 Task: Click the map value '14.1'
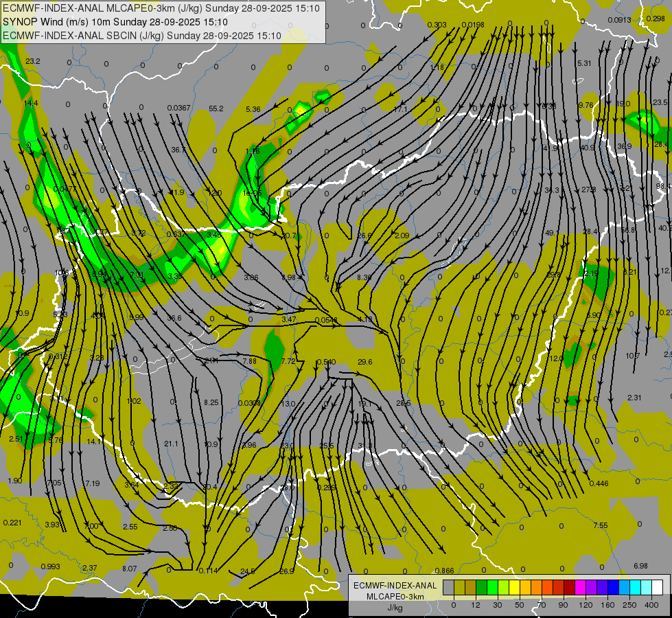pyautogui.click(x=94, y=442)
